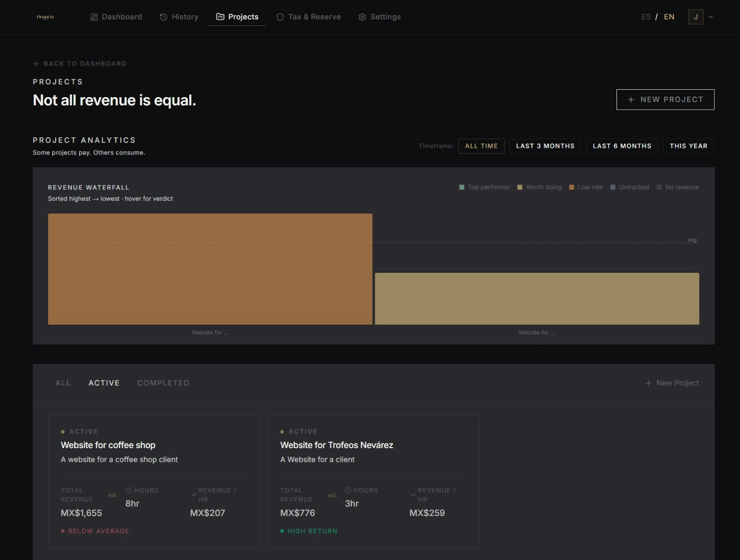
Task: Expand the profile avatar dropdown
Action: tap(702, 17)
